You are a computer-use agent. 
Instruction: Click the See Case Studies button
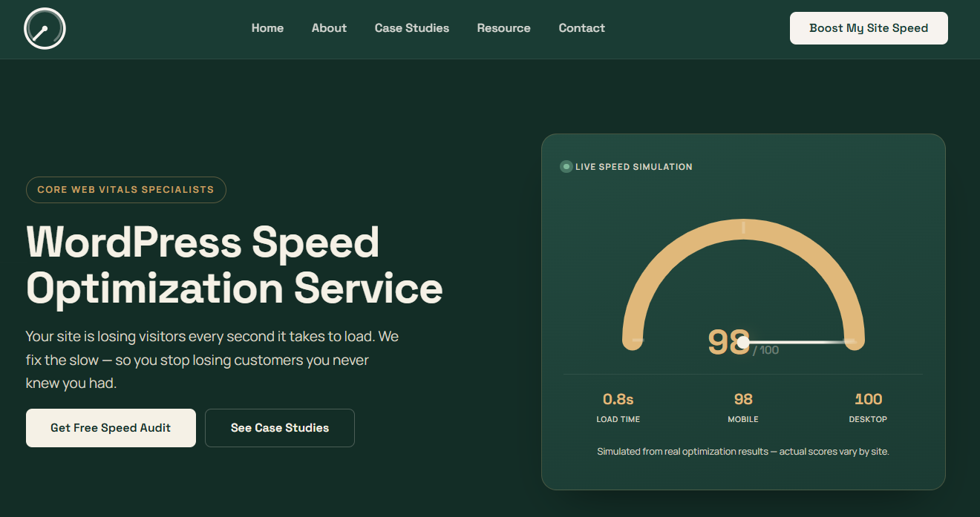(x=280, y=428)
